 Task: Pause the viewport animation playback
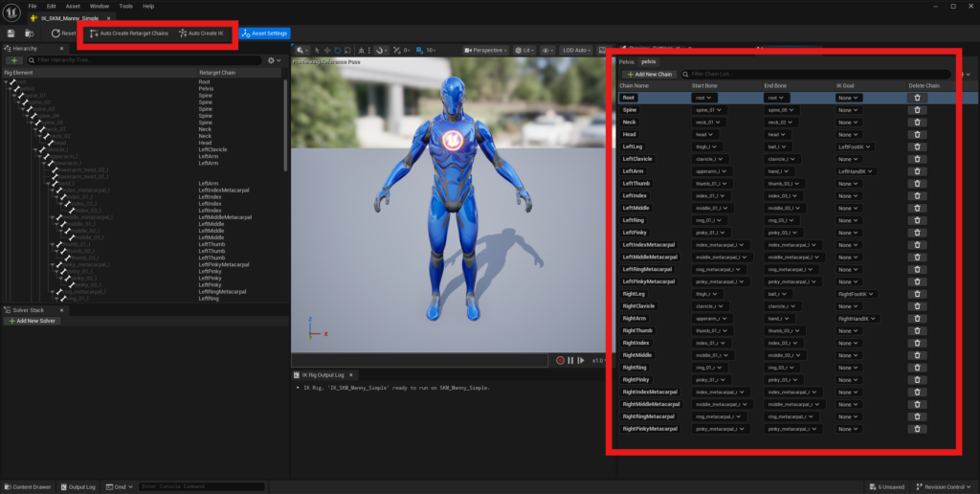pyautogui.click(x=570, y=360)
